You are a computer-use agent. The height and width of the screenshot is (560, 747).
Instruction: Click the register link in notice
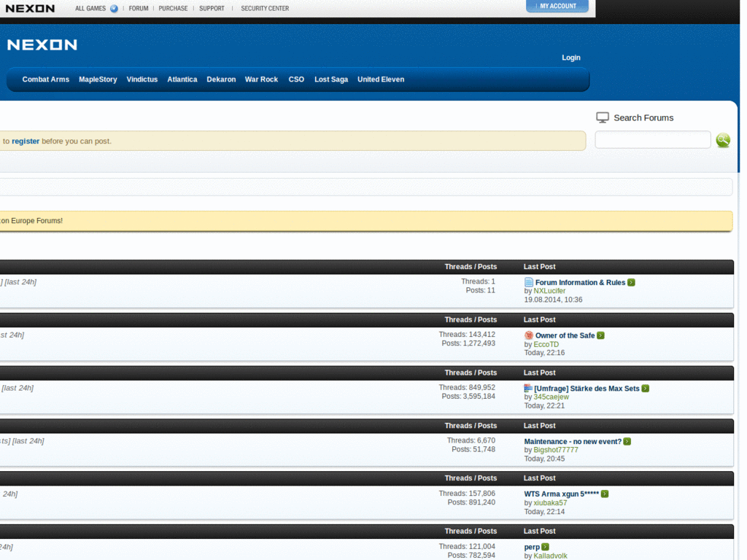point(26,141)
